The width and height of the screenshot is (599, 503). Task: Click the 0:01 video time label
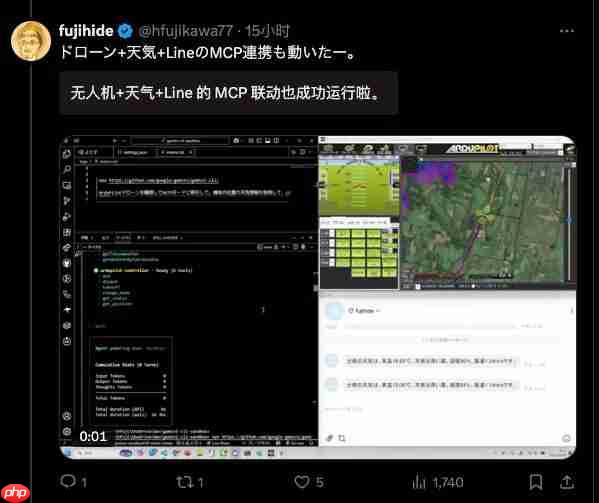(93, 436)
